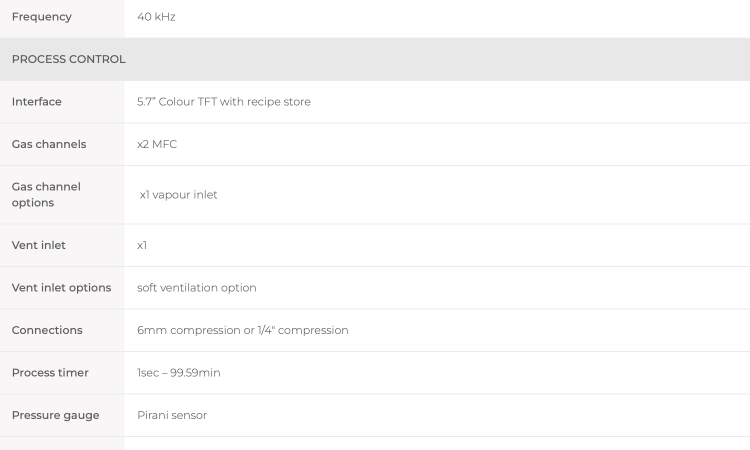750x450 pixels.
Task: Click the PROCESS CONTROL section header
Action: click(68, 59)
